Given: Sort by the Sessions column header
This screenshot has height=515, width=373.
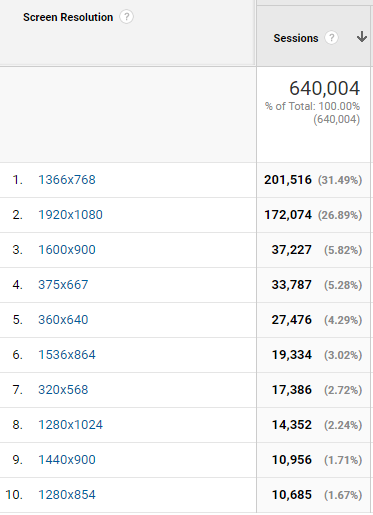Looking at the screenshot, I should (x=296, y=38).
